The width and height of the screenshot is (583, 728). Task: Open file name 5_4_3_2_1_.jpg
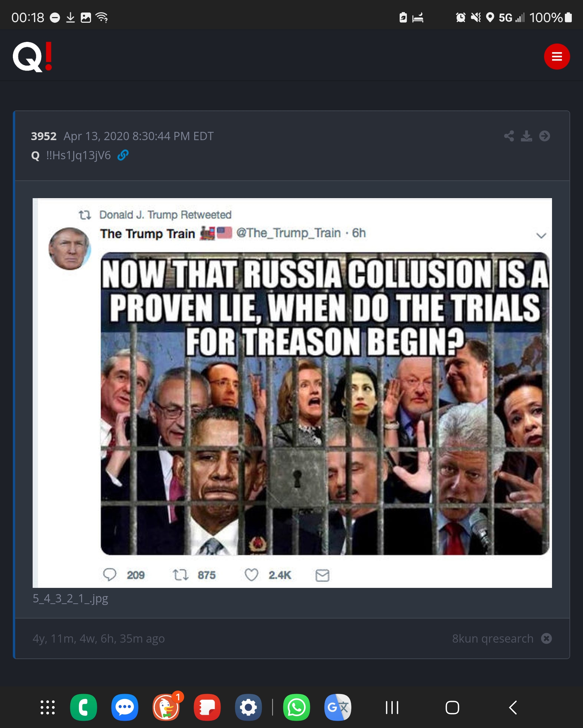[x=70, y=598]
